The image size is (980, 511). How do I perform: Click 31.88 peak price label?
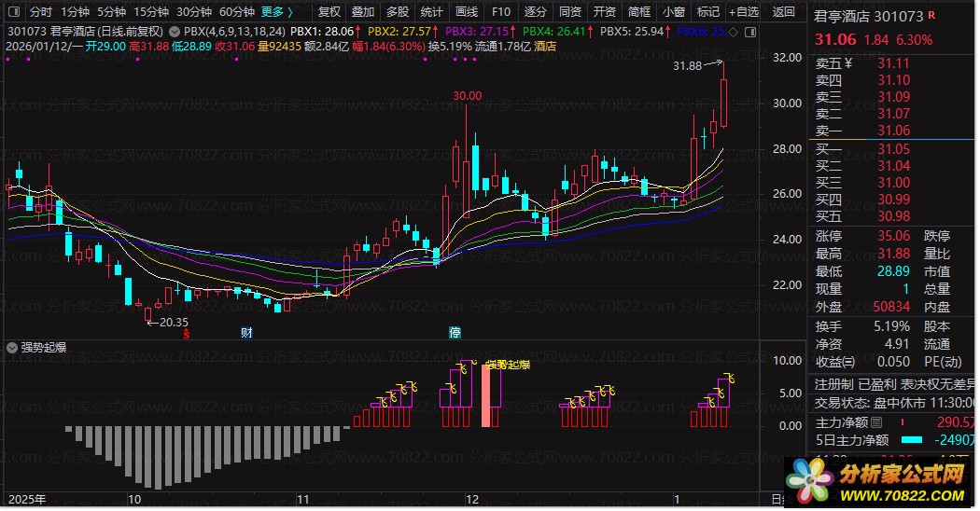pos(688,65)
